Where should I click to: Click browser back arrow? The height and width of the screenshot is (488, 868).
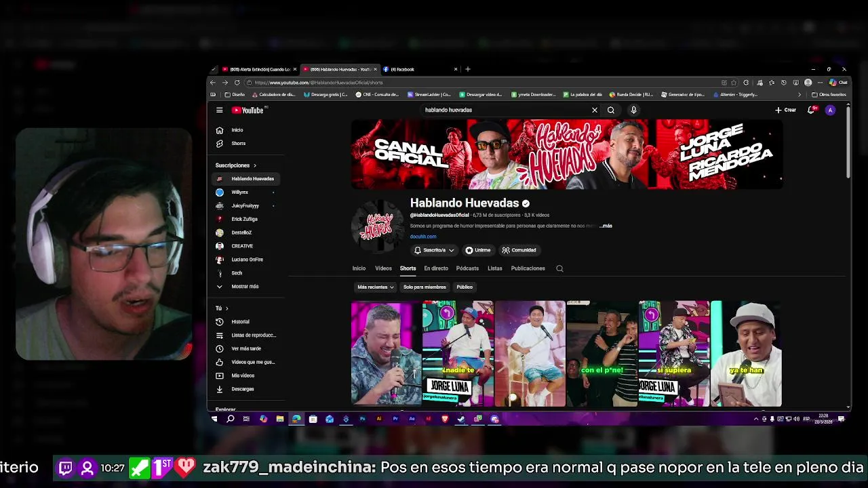[x=213, y=83]
